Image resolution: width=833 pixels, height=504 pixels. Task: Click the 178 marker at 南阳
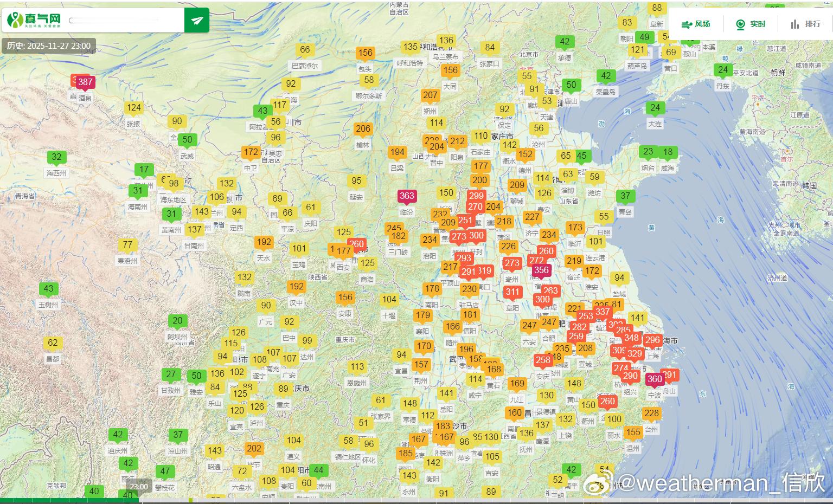[432, 289]
